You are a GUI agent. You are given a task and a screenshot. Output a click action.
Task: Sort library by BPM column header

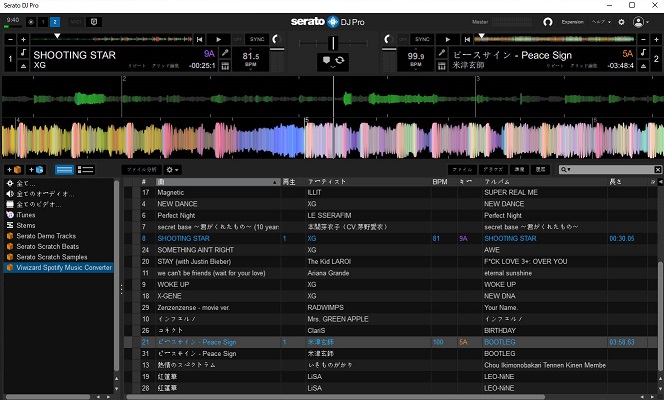440,182
